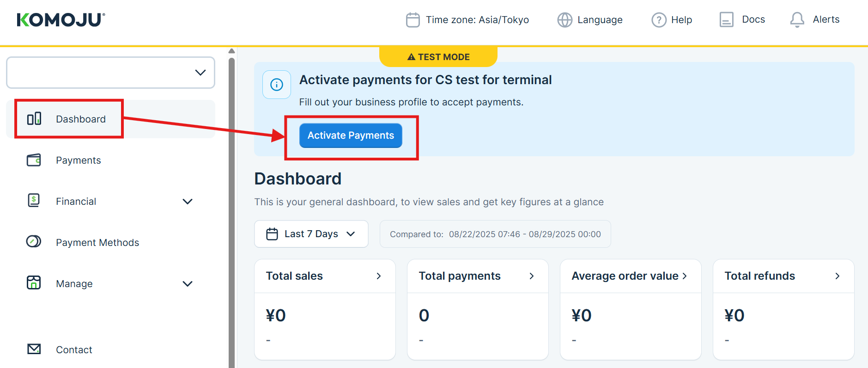Click the Help question mark icon
This screenshot has width=868, height=368.
pyautogui.click(x=658, y=19)
